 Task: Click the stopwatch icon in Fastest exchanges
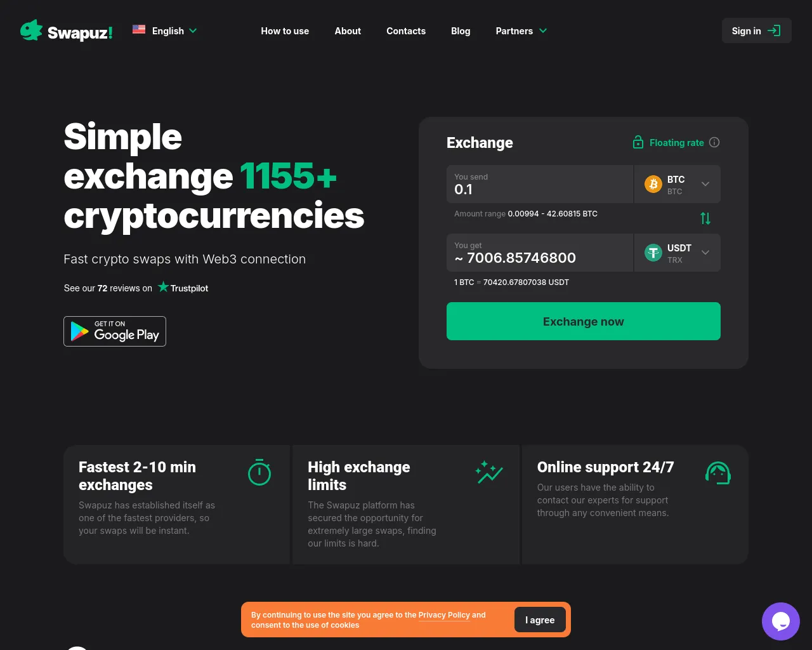(259, 472)
